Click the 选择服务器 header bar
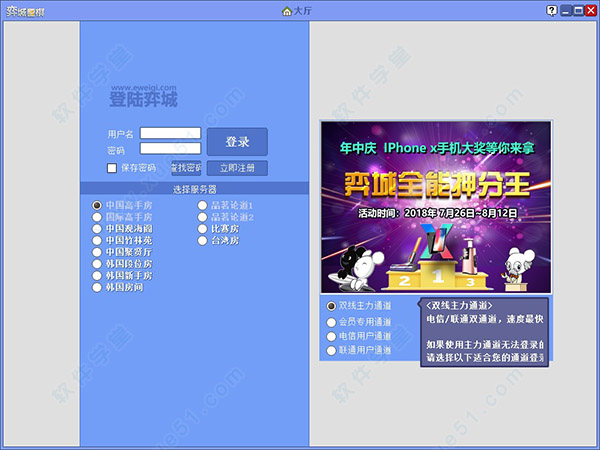Viewport: 600px width, 450px height. click(x=194, y=189)
